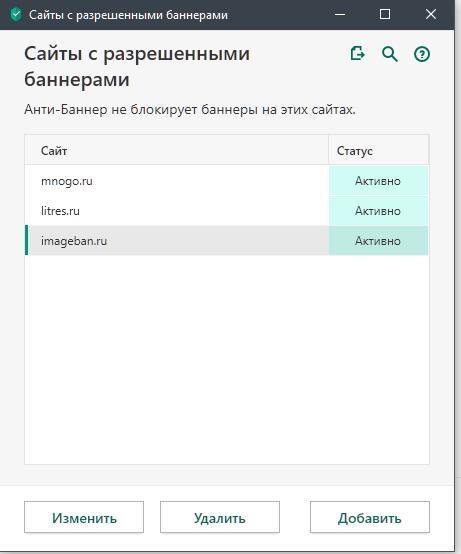Toggle Активно status for litres.ru
The width and height of the screenshot is (461, 554).
click(378, 211)
